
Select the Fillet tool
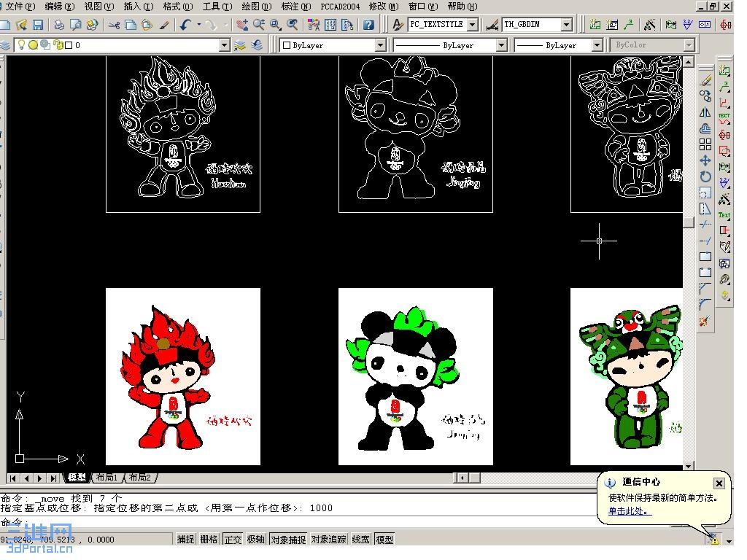705,304
